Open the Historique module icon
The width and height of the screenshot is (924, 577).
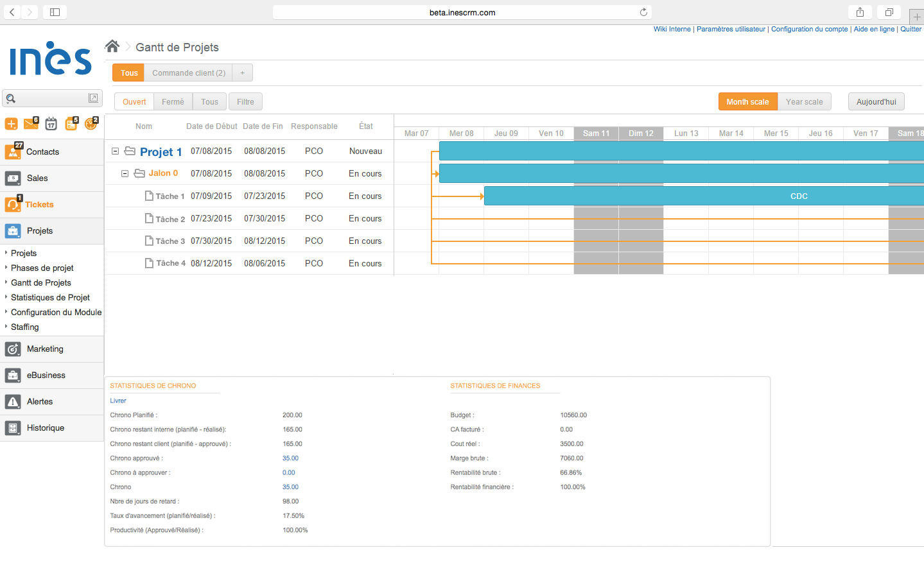point(13,427)
